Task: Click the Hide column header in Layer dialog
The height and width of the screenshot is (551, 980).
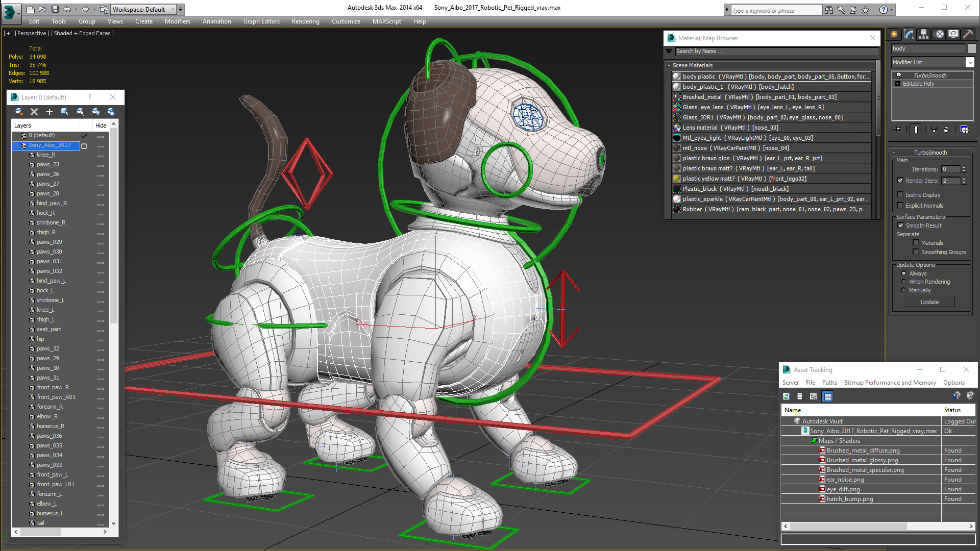Action: point(101,126)
